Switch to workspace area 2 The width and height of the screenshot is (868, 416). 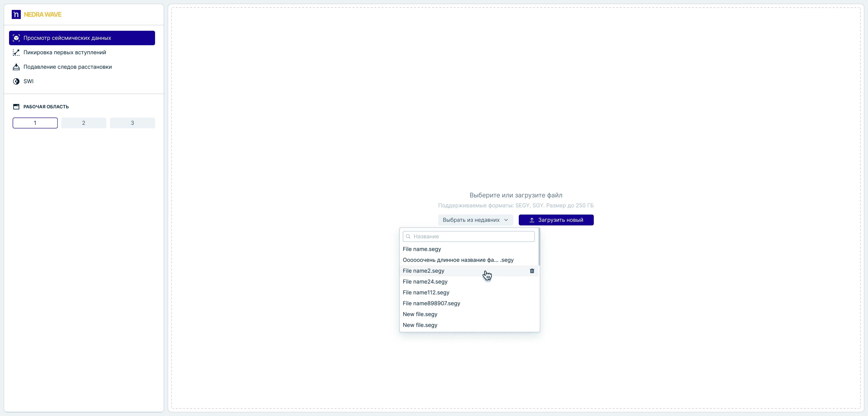[84, 123]
